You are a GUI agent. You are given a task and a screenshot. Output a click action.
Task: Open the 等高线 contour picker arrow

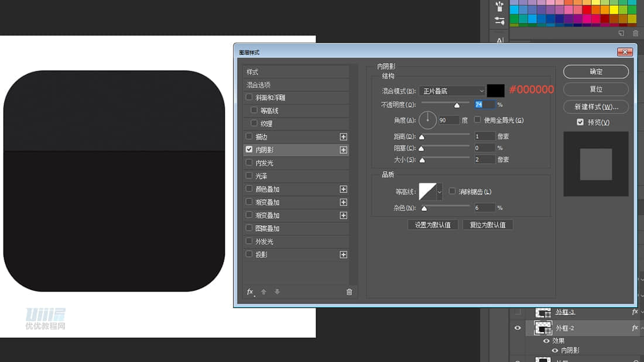pyautogui.click(x=440, y=192)
